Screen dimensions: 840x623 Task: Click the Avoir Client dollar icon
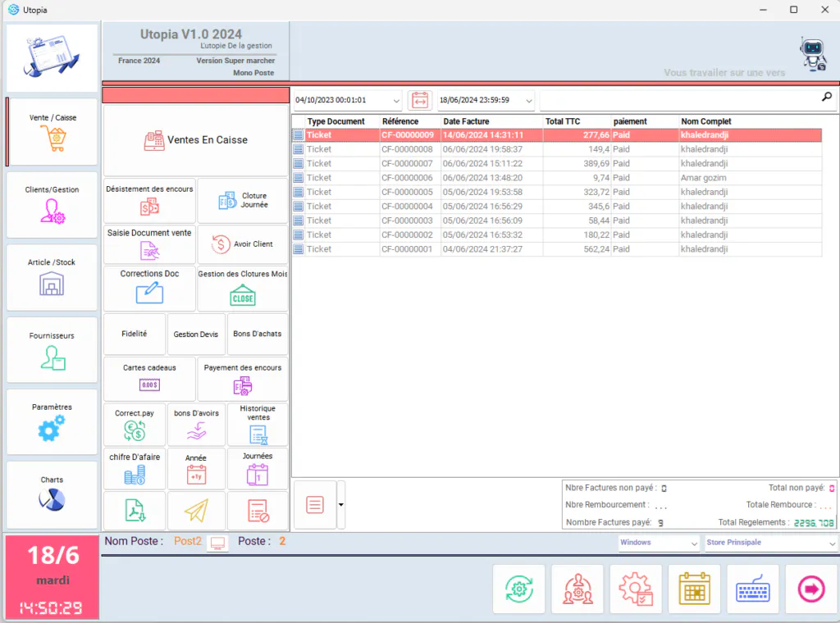coord(221,244)
